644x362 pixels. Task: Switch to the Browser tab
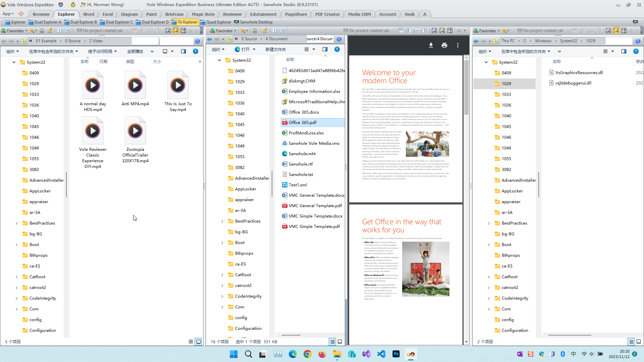(41, 14)
